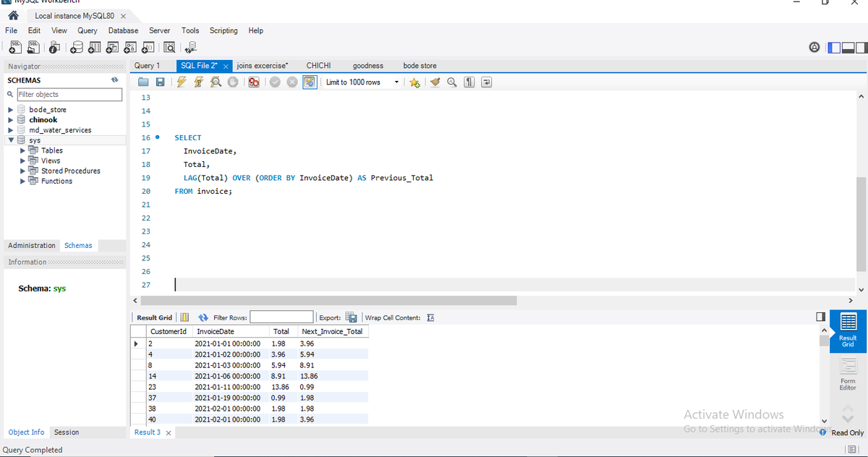
Task: Switch to Result Grid view side button
Action: pos(848,331)
